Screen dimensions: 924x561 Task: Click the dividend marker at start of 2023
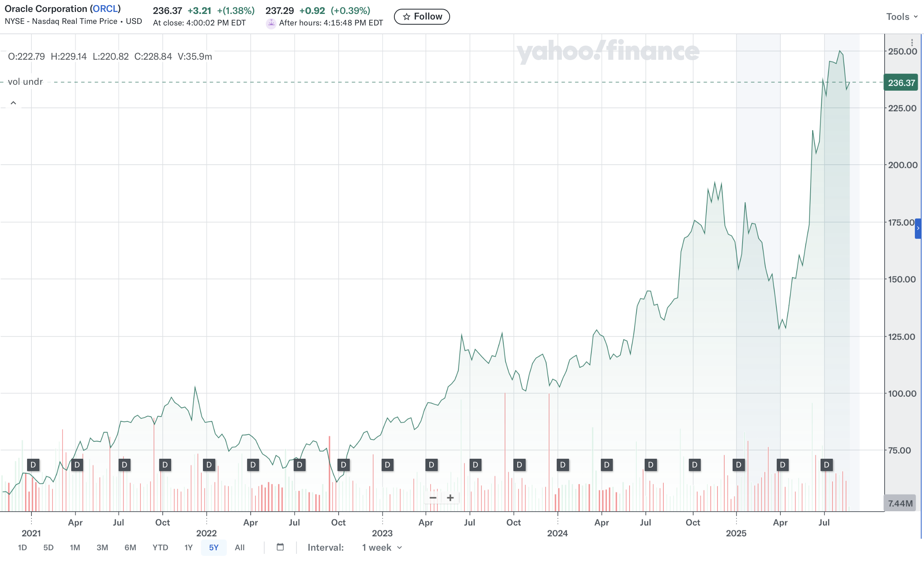point(388,465)
